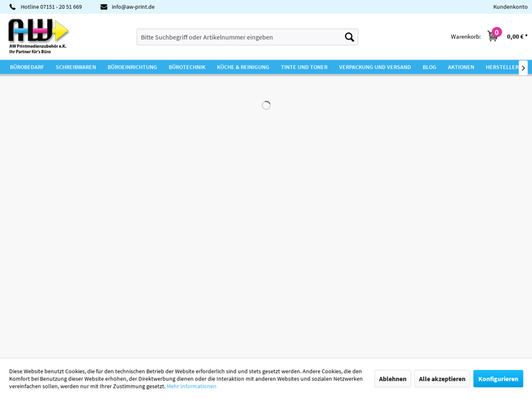Image resolution: width=532 pixels, height=399 pixels.
Task: Go to Küche & Reinigung category
Action: (x=243, y=67)
